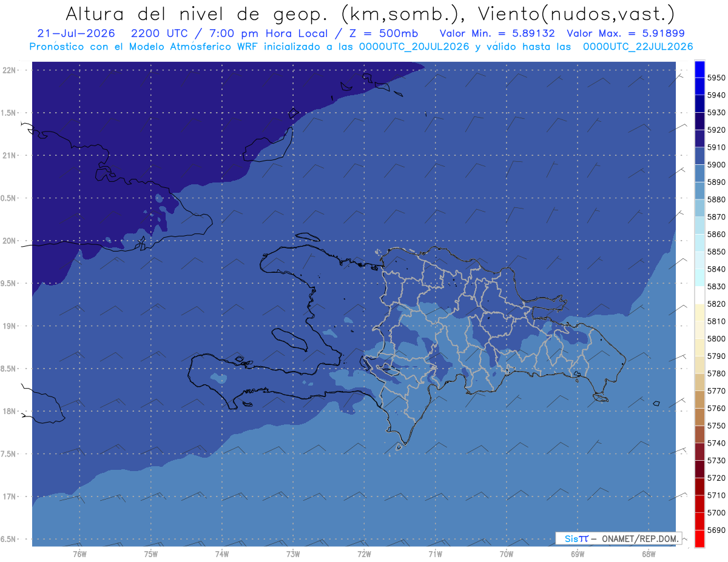The image size is (728, 562).
Task: Click the 76W longitude label
Action: click(x=79, y=554)
